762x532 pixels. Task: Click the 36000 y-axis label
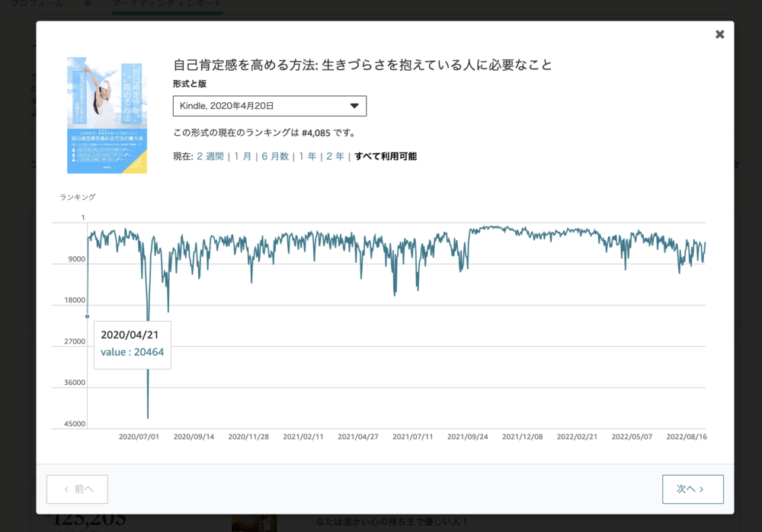[75, 383]
